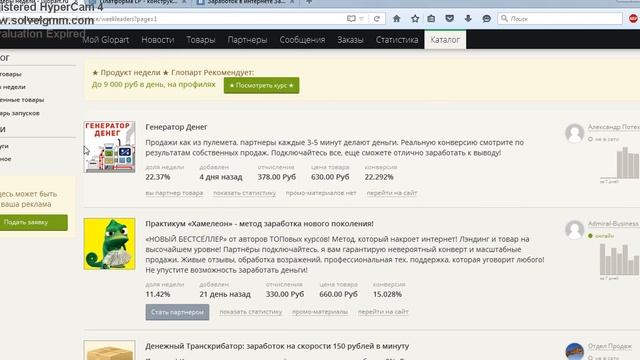This screenshot has width=640, height=360.
Task: Open the Новости menu item
Action: (158, 40)
